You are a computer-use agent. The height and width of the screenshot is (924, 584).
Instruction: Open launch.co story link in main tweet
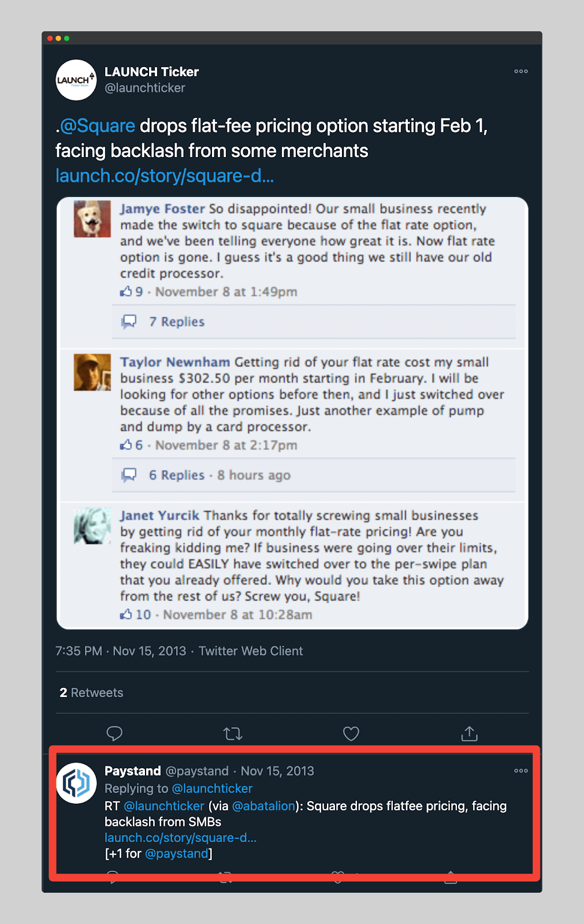click(165, 176)
